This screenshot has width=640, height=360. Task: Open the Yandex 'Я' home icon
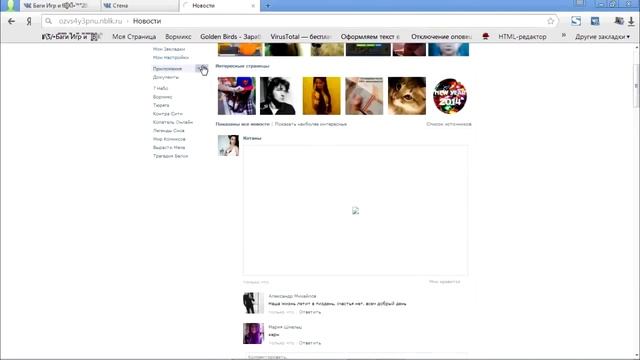point(29,21)
